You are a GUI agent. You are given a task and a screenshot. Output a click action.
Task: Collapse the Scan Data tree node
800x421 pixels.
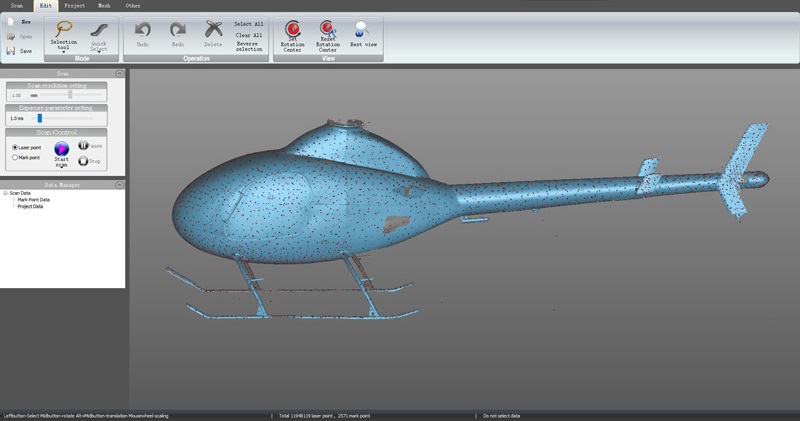(5, 193)
